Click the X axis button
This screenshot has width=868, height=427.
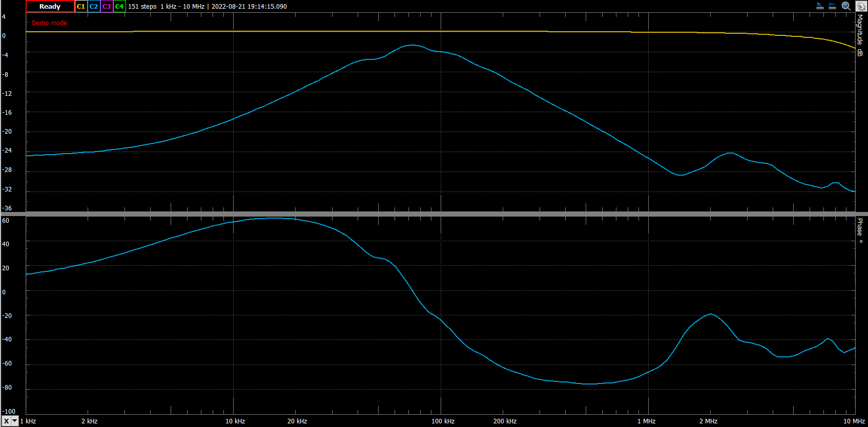(6, 421)
